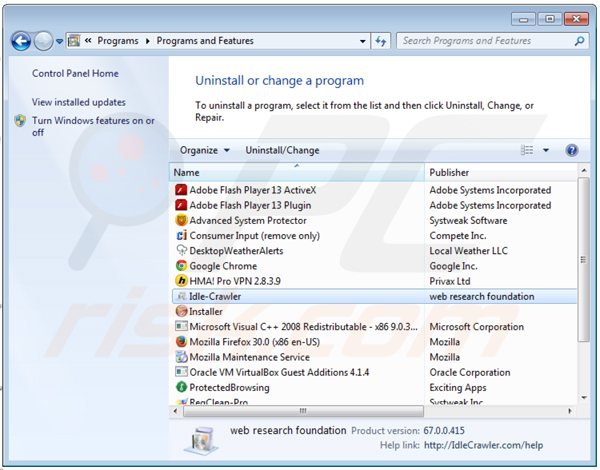Open View installed updates
This screenshot has width=600, height=470.
coord(78,102)
